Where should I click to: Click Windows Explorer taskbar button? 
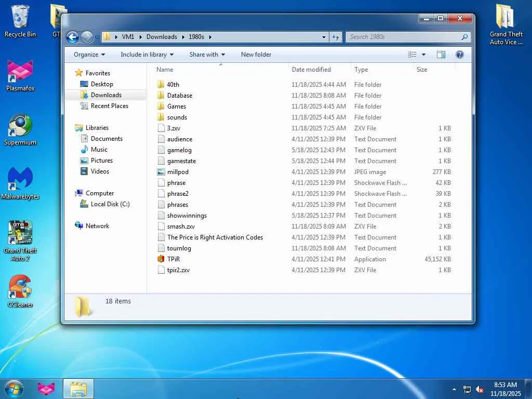78,389
